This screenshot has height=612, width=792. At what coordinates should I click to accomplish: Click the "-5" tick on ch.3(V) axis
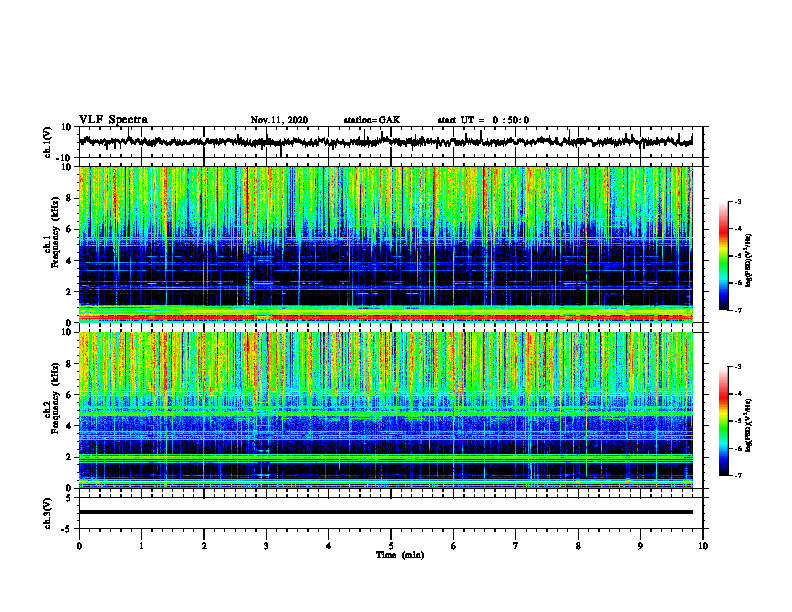(x=68, y=529)
